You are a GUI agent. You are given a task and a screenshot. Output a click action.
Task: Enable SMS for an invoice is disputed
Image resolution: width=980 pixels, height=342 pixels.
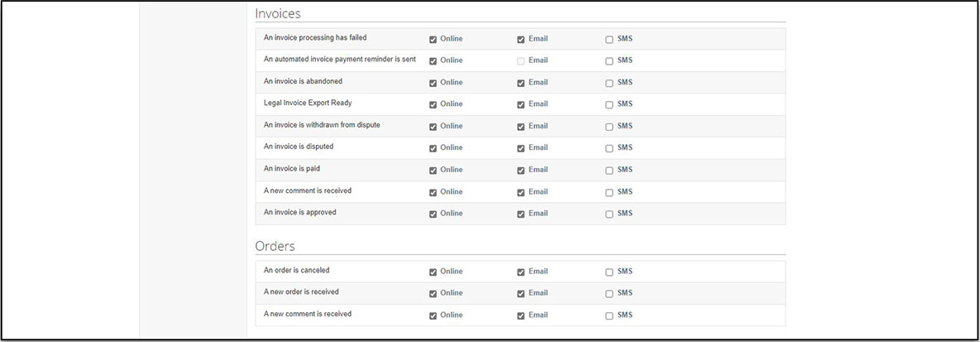[610, 148]
